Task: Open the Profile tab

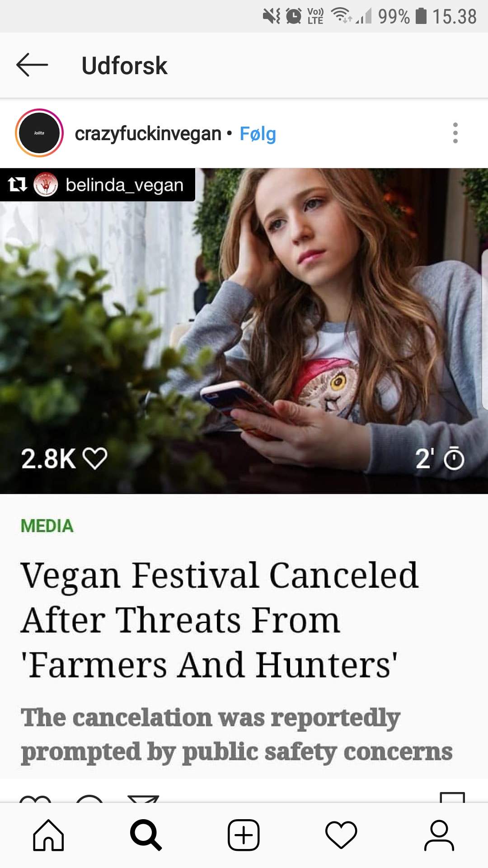Action: click(439, 835)
